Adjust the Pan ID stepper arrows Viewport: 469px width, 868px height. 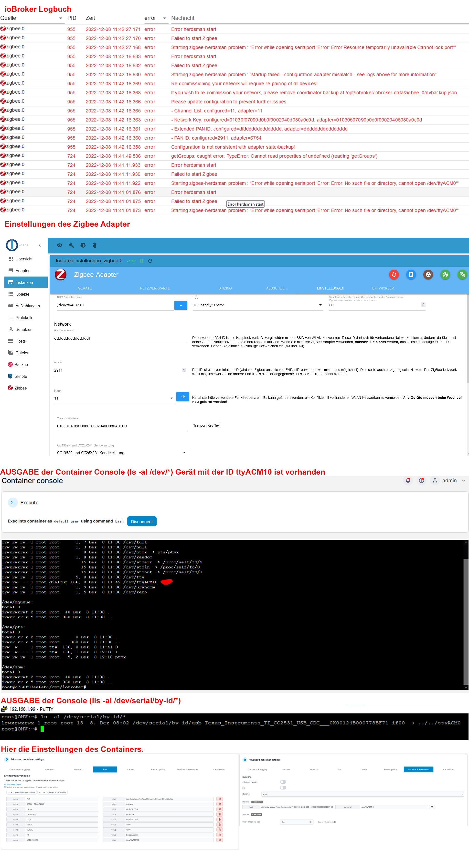click(x=184, y=370)
